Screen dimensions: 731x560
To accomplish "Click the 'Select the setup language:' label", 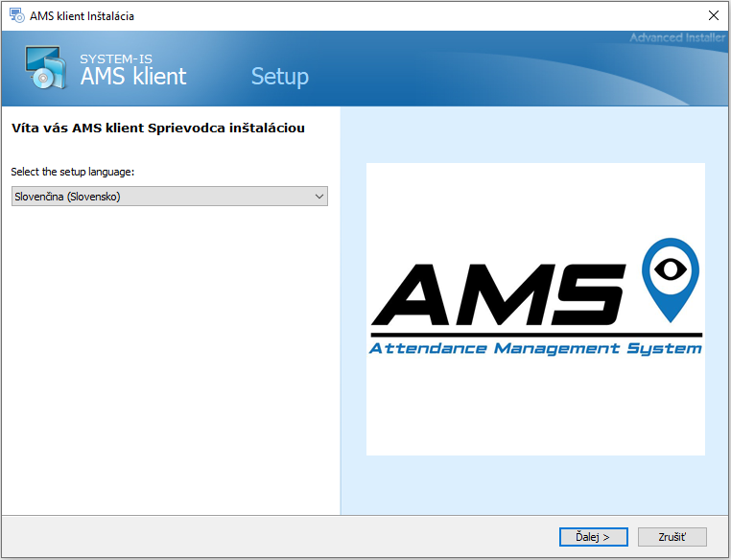I will click(73, 172).
